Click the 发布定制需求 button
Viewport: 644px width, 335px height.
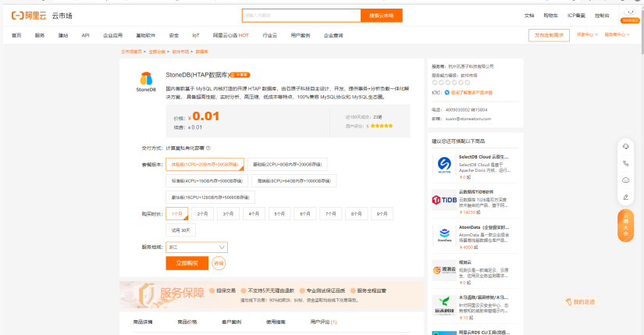pos(549,35)
